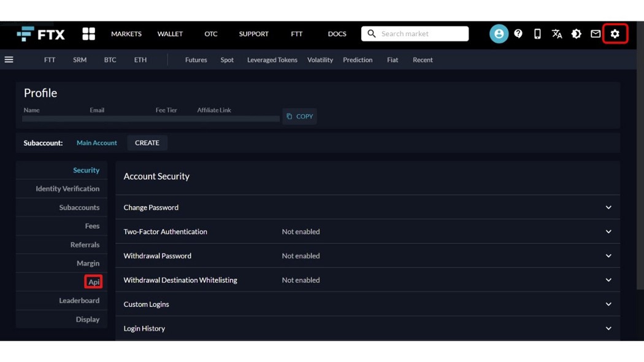The image size is (644, 362).
Task: Open the FTT top menu item
Action: (x=296, y=34)
